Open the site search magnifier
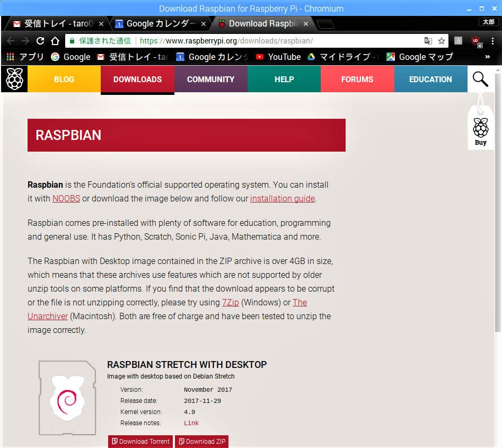502x448 pixels. (480, 79)
